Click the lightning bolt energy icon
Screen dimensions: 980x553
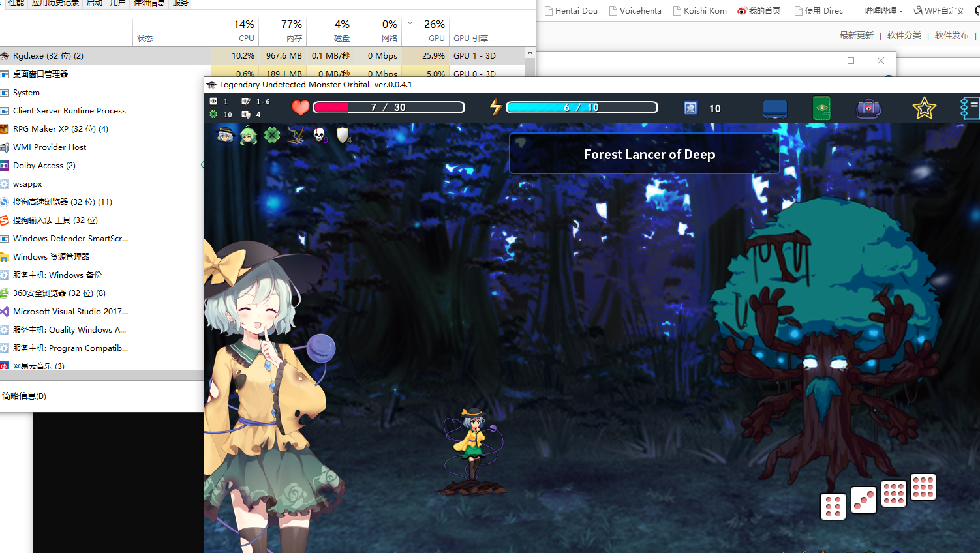click(496, 107)
